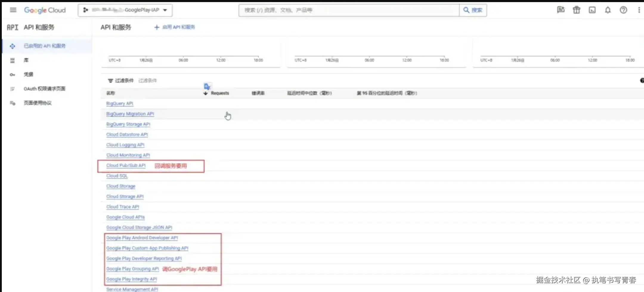Open the notifications bell
This screenshot has width=644, height=292.
coord(608,10)
